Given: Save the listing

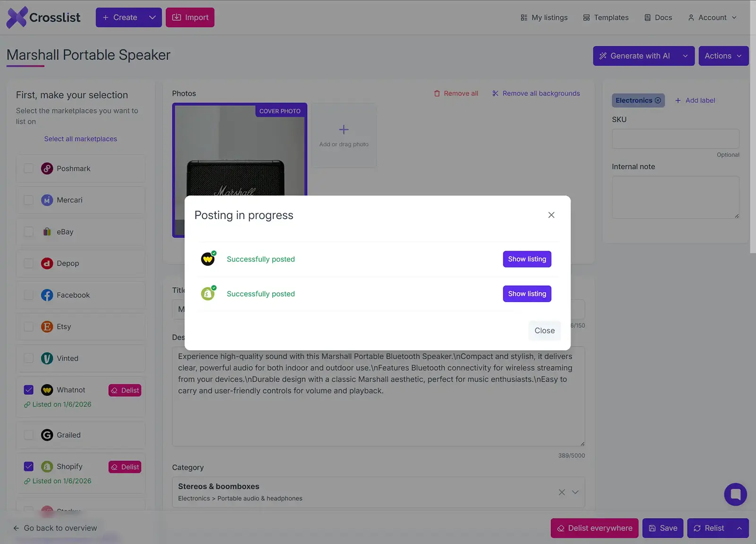Looking at the screenshot, I should [663, 528].
